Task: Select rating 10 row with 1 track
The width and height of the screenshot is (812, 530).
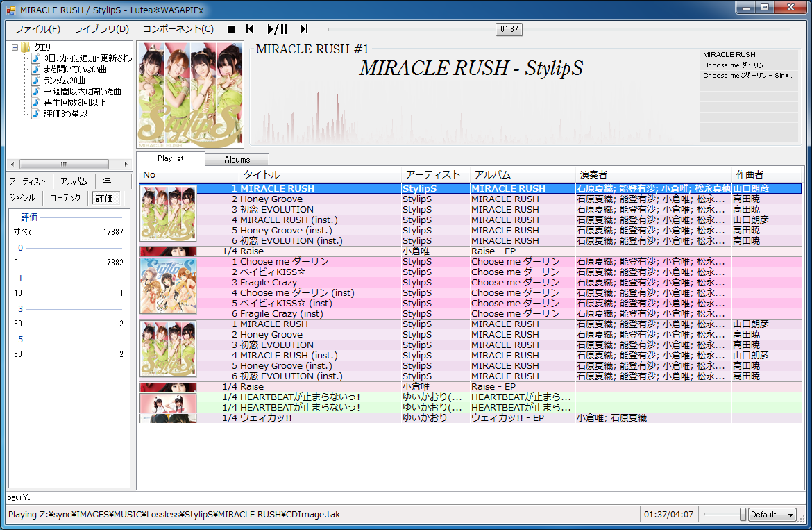Action: tap(69, 292)
